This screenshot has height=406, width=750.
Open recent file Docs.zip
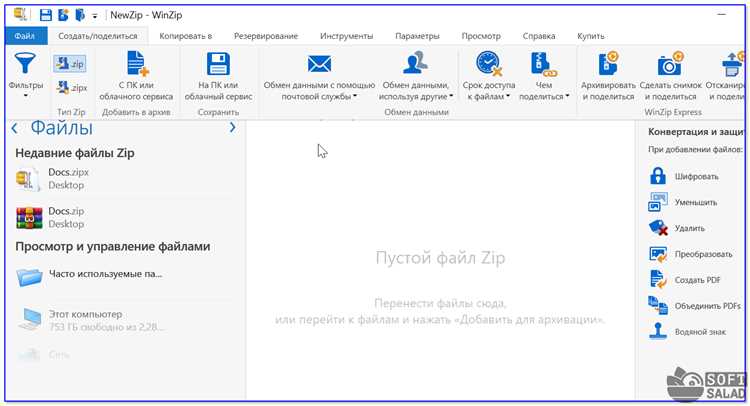click(124, 217)
